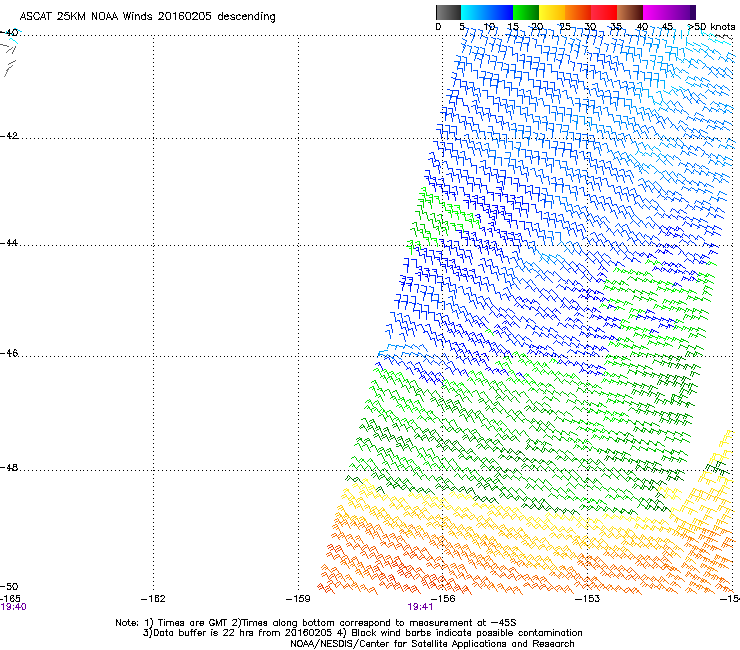Click the red 30-35 knots legend color

(x=604, y=12)
